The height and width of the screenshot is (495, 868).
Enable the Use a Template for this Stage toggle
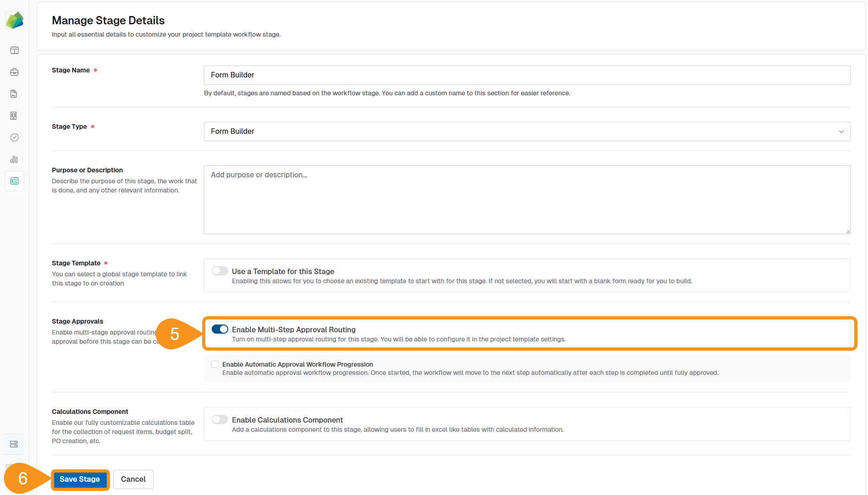(220, 271)
